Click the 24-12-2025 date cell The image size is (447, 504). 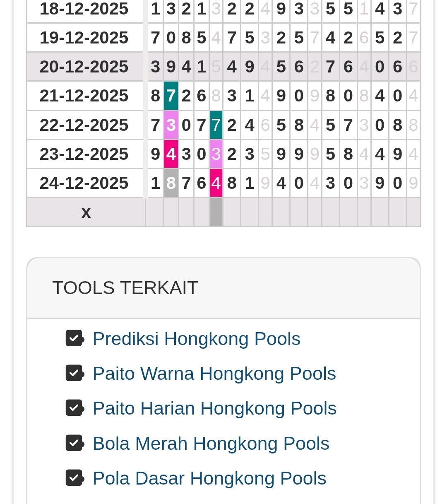tap(84, 183)
